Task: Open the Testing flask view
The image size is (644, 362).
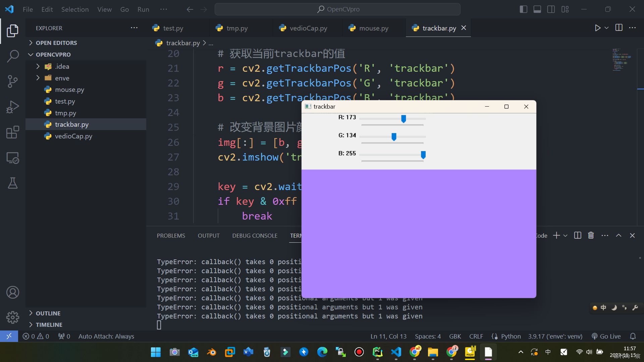Action: [x=13, y=183]
